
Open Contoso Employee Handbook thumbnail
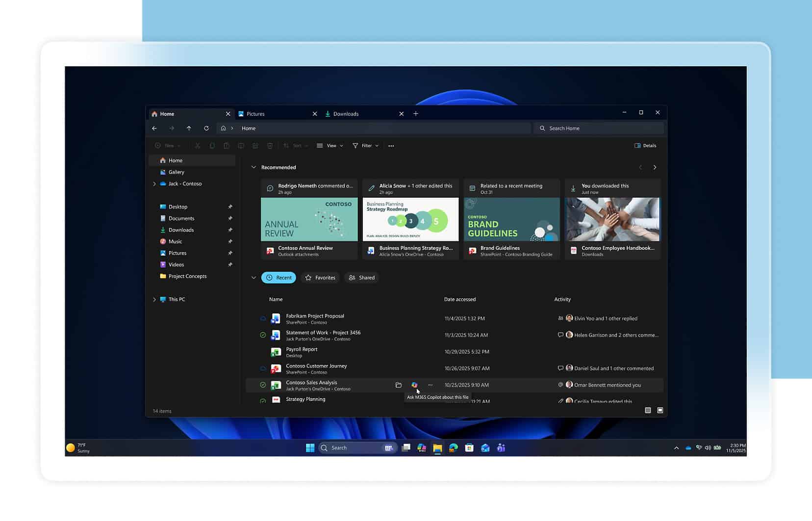tap(613, 219)
